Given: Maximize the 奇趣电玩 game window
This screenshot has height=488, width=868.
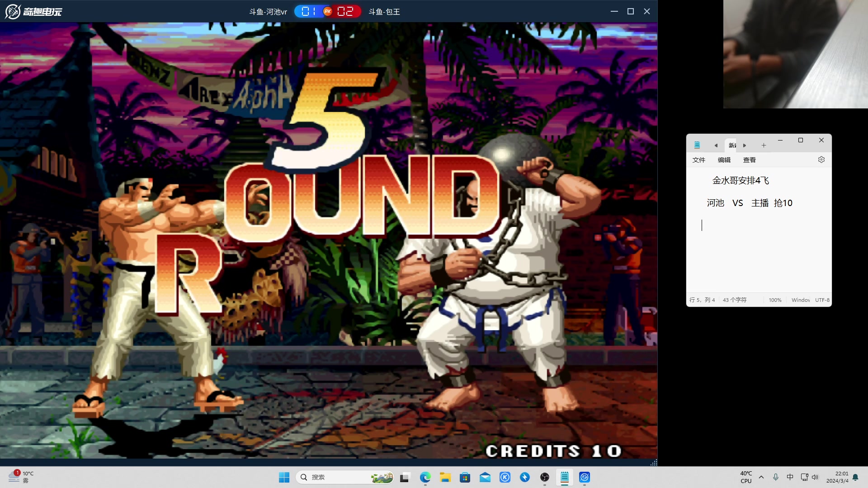Looking at the screenshot, I should pyautogui.click(x=631, y=11).
